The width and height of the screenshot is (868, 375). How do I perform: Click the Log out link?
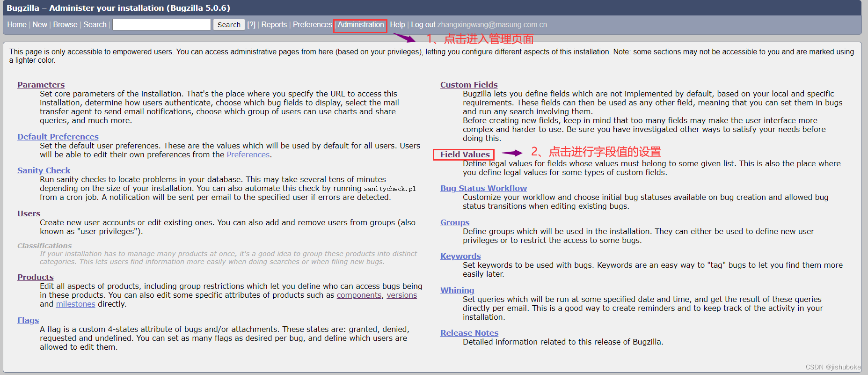coord(423,25)
